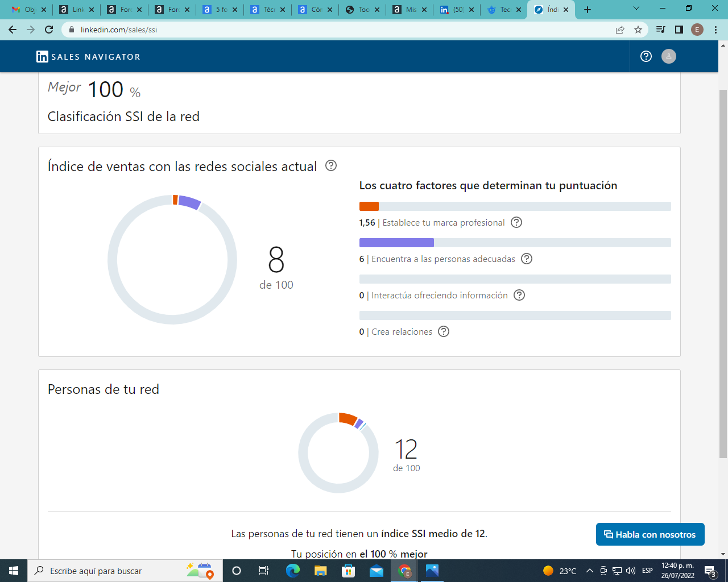Open Chrome three-dot menu
The width and height of the screenshot is (728, 582).
pos(716,30)
